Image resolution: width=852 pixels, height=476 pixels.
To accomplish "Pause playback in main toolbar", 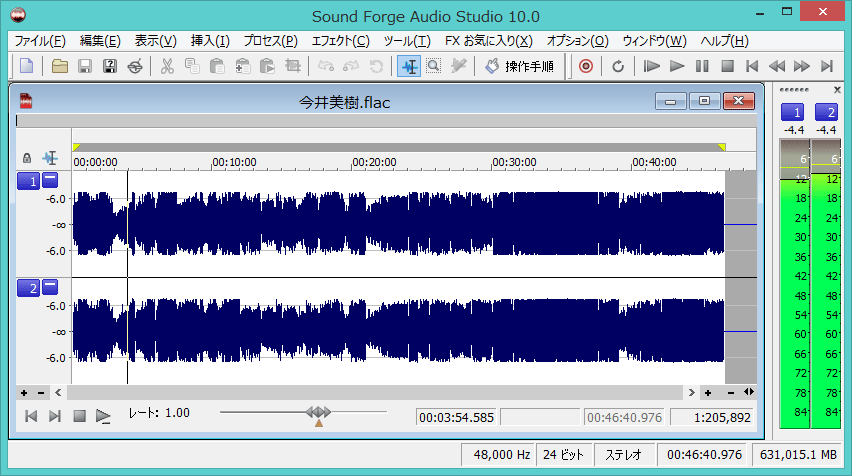I will click(x=702, y=66).
